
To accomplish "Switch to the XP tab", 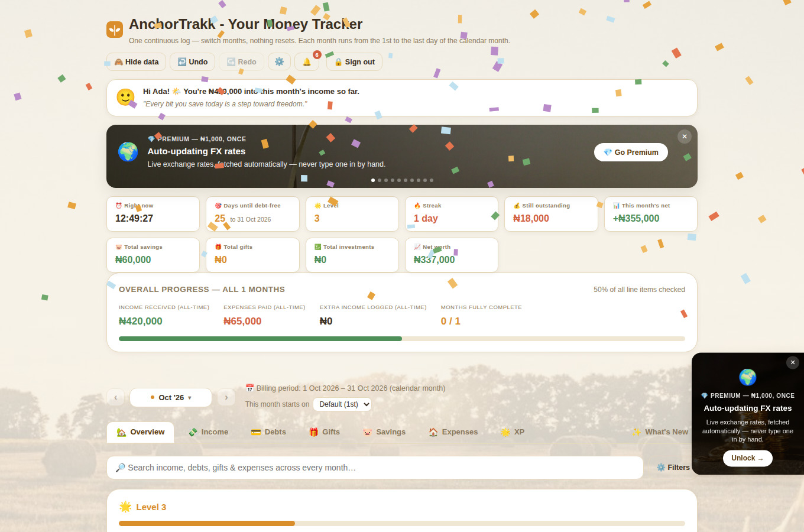I will (x=513, y=432).
